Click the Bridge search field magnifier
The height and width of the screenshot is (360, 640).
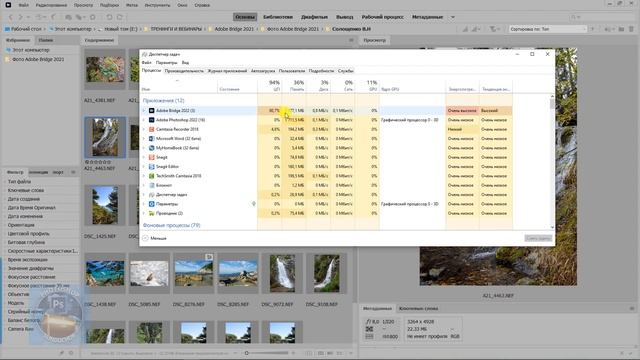tap(573, 17)
